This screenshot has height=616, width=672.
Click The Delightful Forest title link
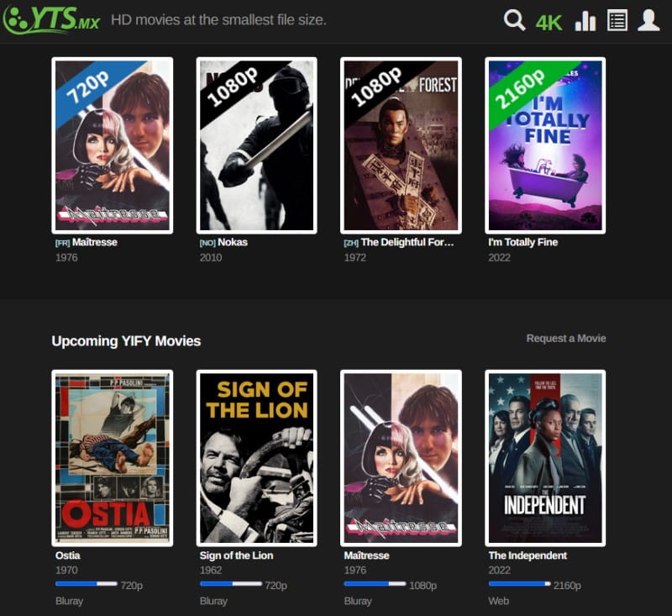point(407,242)
